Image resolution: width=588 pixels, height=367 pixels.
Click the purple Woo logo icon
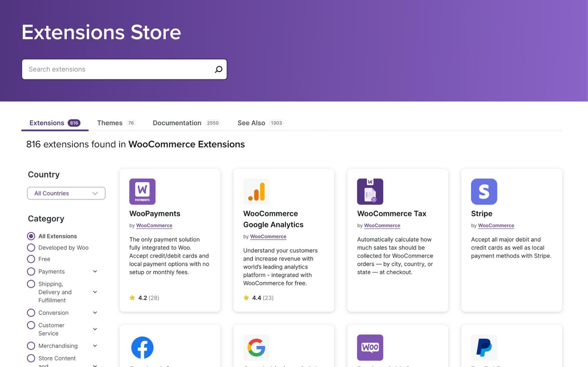tap(370, 347)
